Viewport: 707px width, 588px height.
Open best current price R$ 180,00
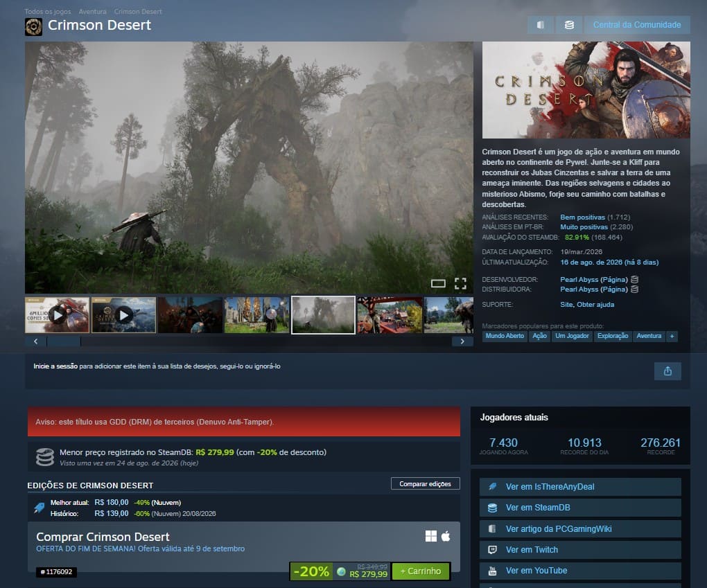112,502
